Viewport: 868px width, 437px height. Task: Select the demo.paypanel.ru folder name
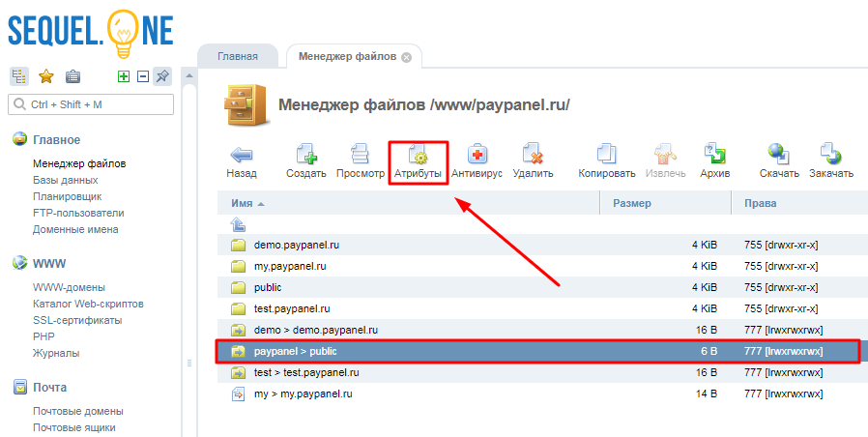click(x=297, y=245)
